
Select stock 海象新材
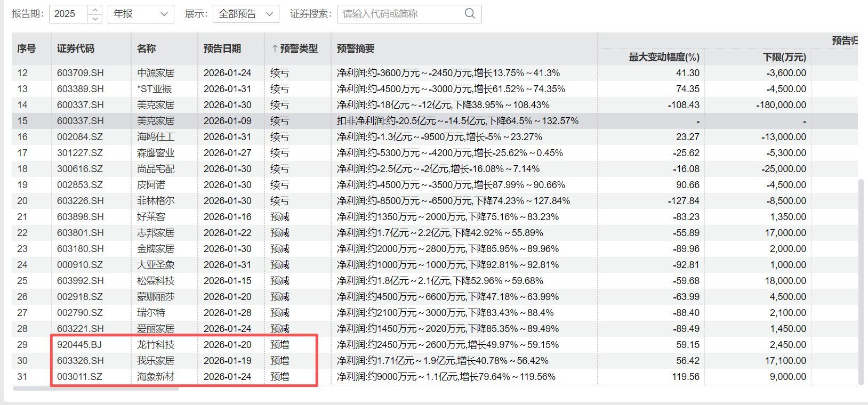156,377
